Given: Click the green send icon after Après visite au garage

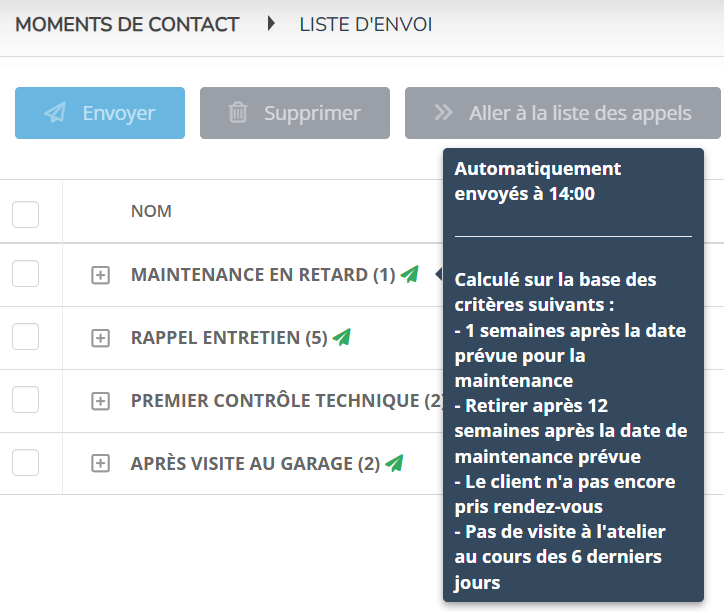Looking at the screenshot, I should 394,463.
